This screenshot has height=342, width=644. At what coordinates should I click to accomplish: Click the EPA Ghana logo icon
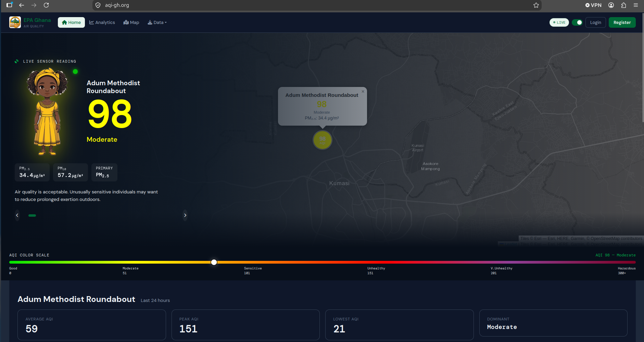15,22
